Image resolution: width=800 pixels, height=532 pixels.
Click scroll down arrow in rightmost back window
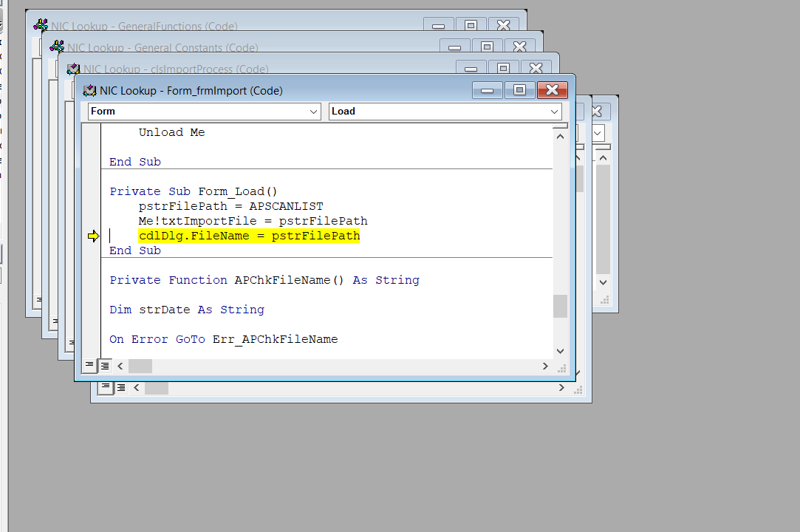(x=603, y=282)
